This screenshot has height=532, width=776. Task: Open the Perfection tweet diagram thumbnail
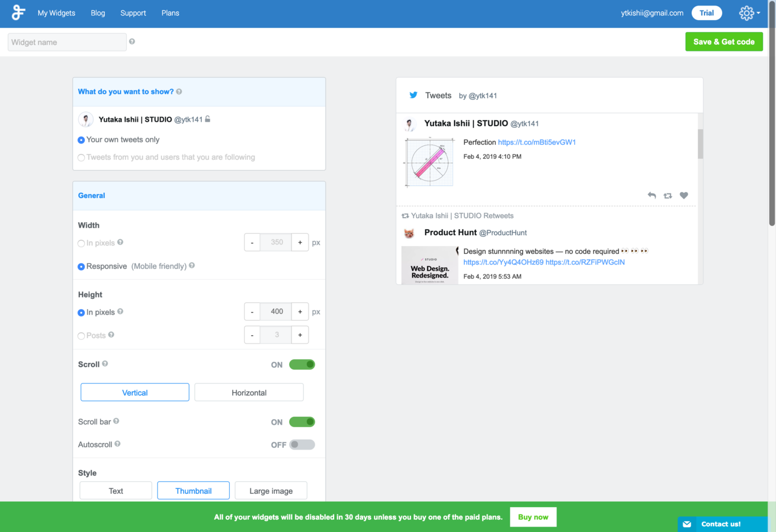430,162
